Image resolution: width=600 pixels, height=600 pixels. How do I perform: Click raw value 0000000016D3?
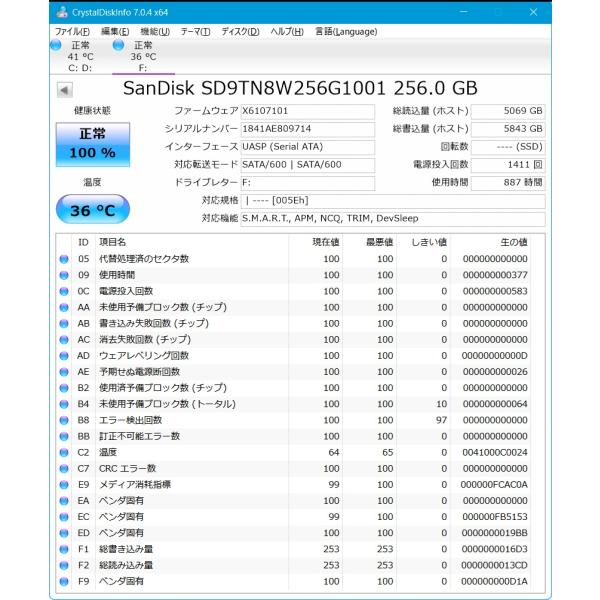(495, 549)
